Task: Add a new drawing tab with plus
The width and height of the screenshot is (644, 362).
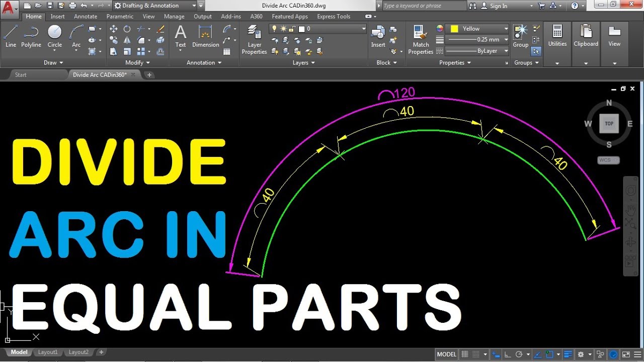Action: [x=149, y=75]
